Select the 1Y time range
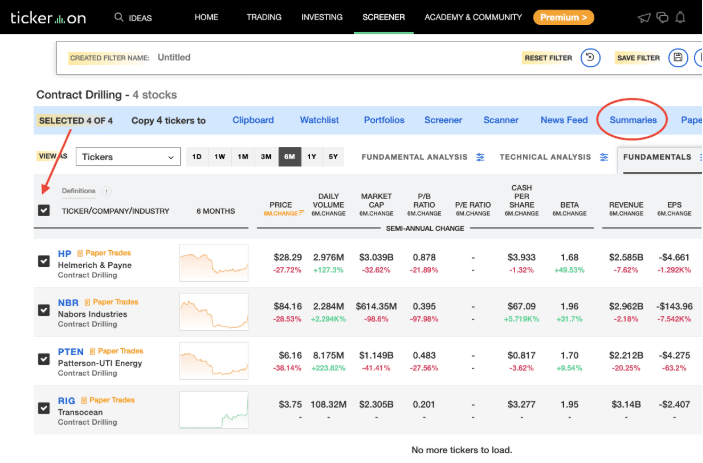703x463 pixels. 312,157
